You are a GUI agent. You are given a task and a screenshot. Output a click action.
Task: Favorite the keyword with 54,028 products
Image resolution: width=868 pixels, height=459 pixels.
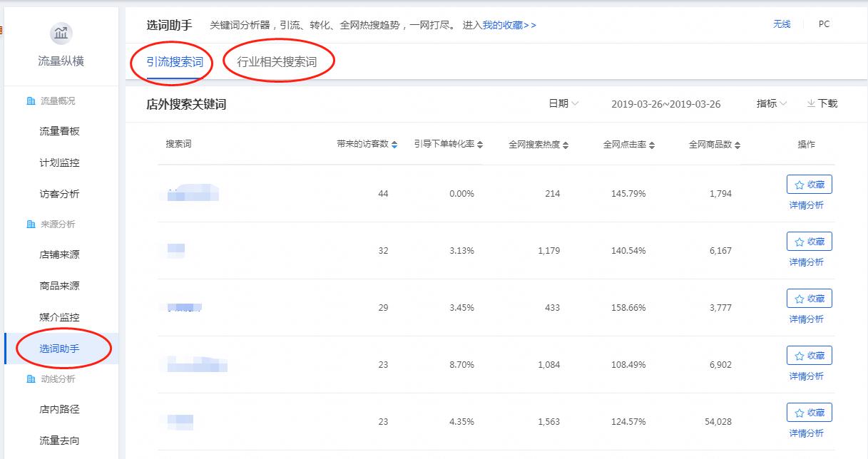tap(809, 413)
